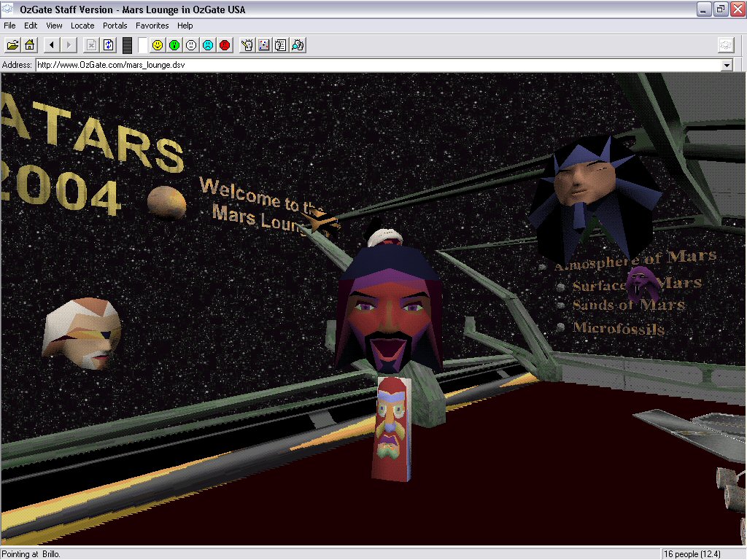The image size is (747, 560).
Task: Select the red angry face emotion
Action: [x=225, y=45]
